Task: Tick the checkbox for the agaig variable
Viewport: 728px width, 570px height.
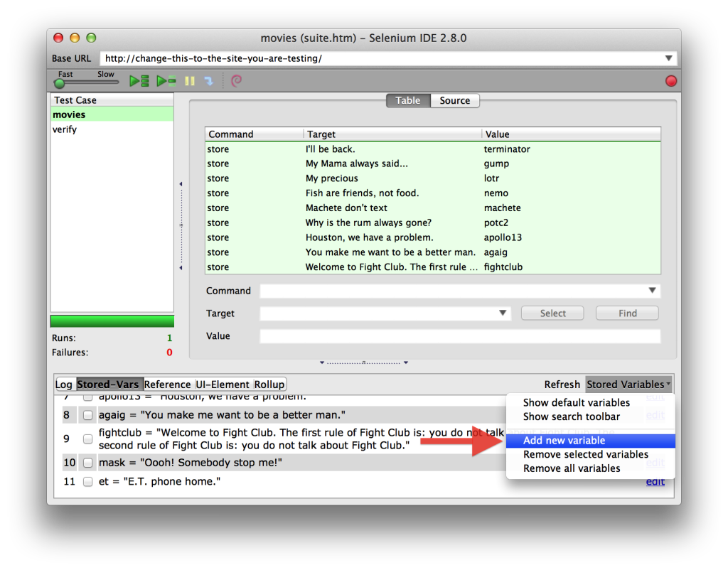Action: 87,415
